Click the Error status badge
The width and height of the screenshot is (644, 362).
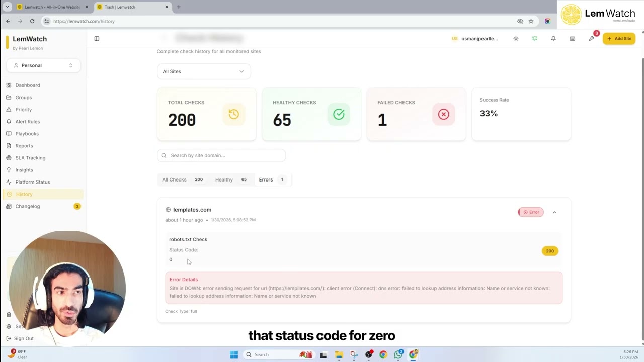tap(531, 212)
